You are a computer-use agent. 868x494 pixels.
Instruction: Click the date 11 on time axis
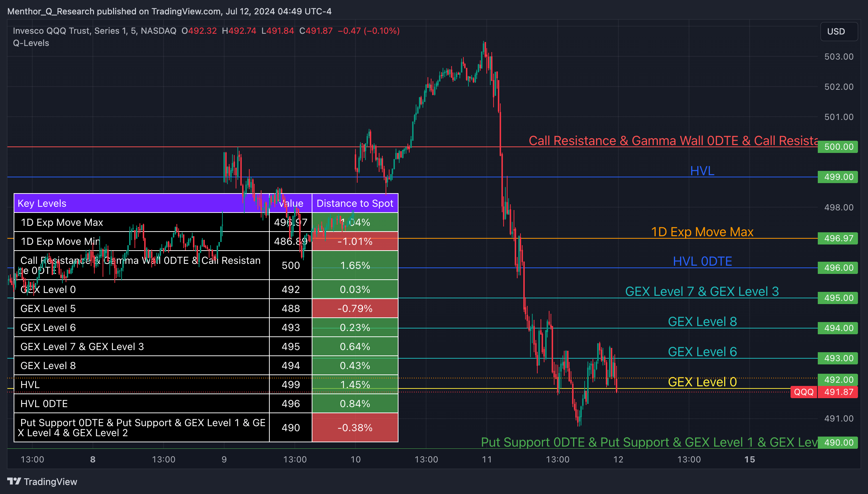click(x=487, y=460)
